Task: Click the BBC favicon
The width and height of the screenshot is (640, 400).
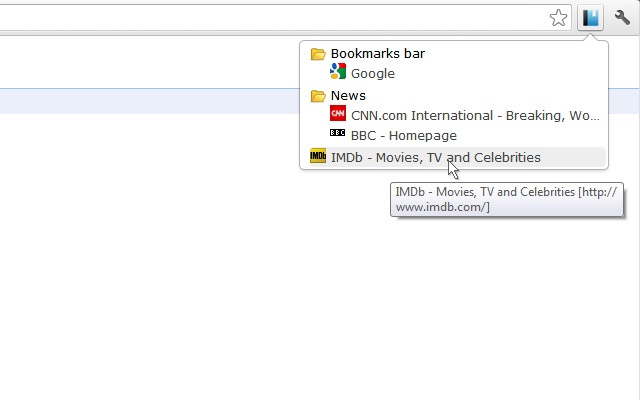Action: [x=337, y=133]
